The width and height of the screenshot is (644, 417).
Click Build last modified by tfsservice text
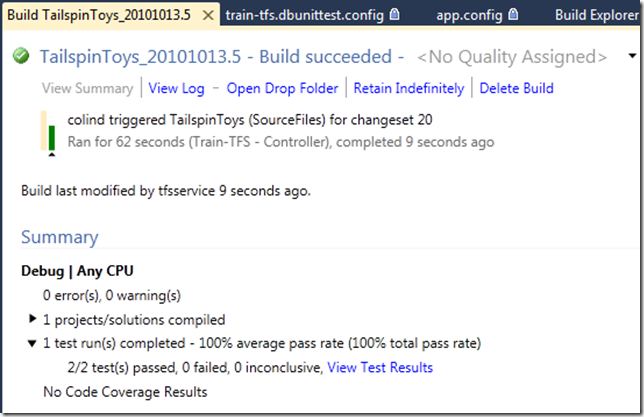(166, 191)
